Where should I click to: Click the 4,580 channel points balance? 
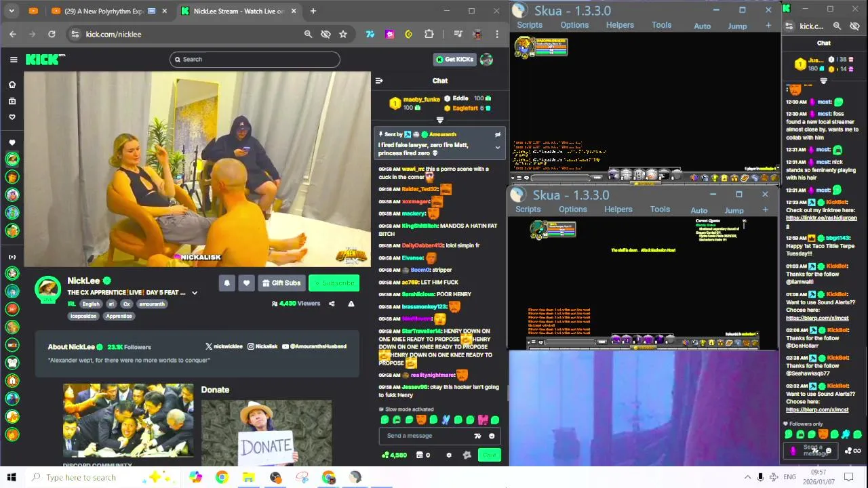pos(395,455)
